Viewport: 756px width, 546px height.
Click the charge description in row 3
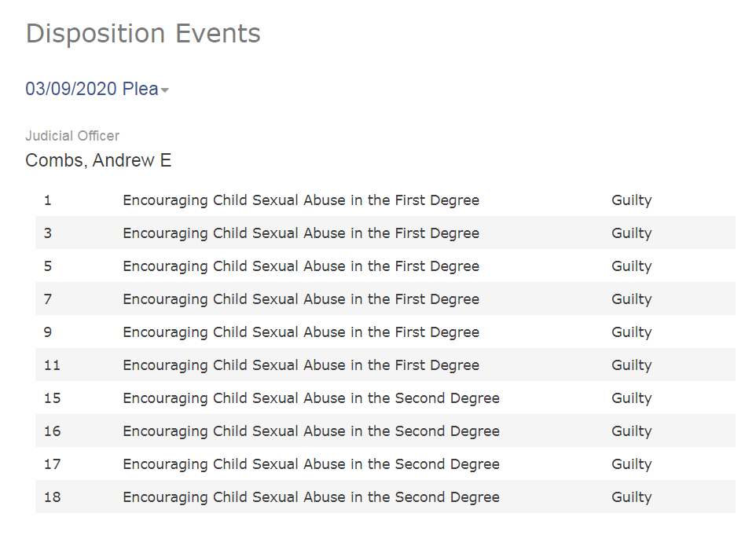click(x=301, y=233)
